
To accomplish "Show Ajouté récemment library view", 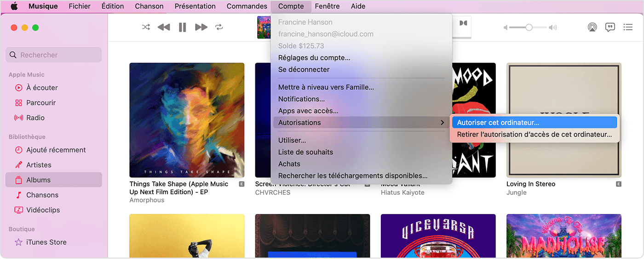I will (x=54, y=150).
